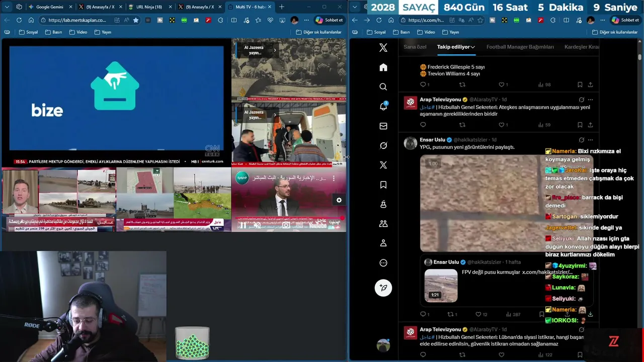Click Sohbet et Copilot button in left browser
The width and height of the screenshot is (644, 362).
(329, 20)
